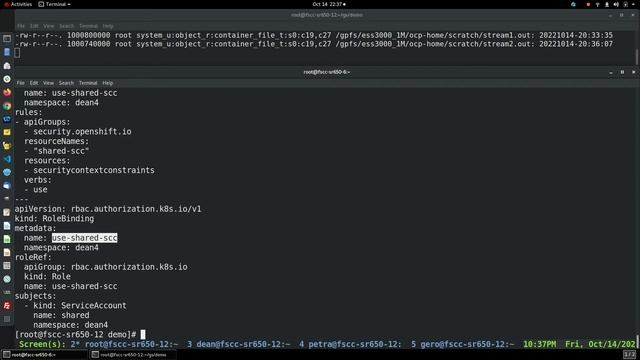Launch Visual Studio Code from the dock
Viewport: 640px width, 360px height.
(7, 159)
